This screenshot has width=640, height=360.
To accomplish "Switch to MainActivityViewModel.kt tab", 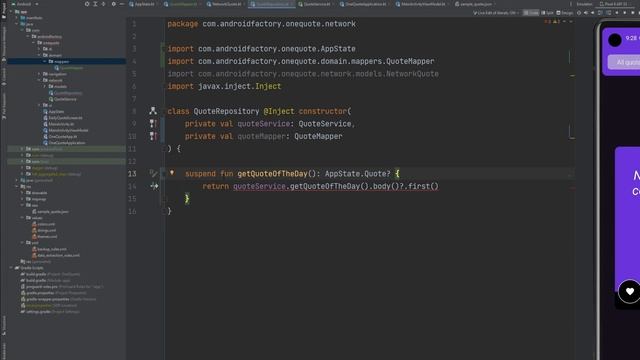I will click(422, 4).
